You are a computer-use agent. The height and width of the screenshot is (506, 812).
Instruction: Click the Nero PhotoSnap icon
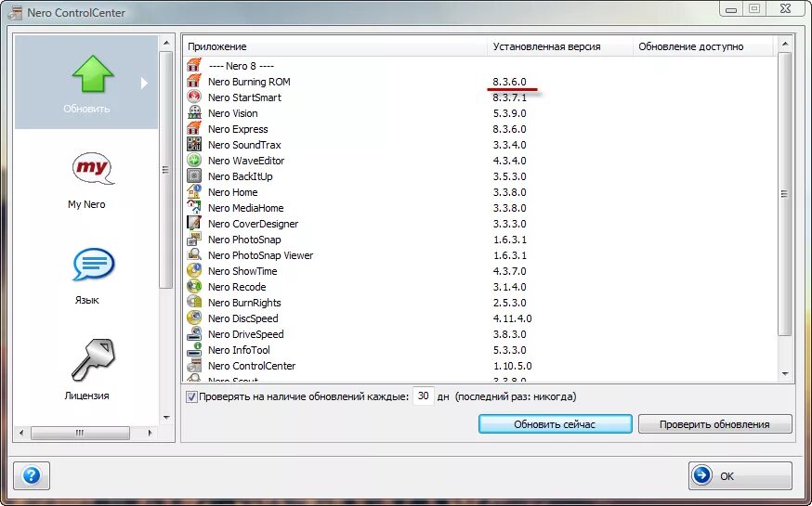tap(194, 239)
